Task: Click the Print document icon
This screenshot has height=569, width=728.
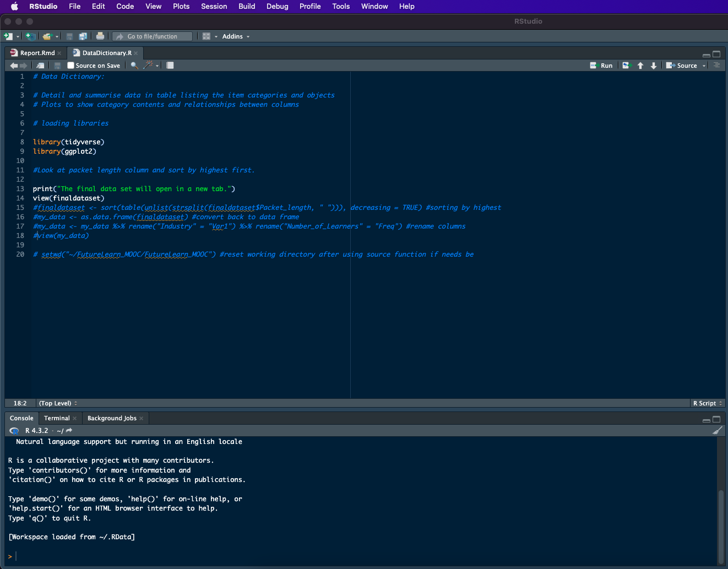Action: click(100, 36)
